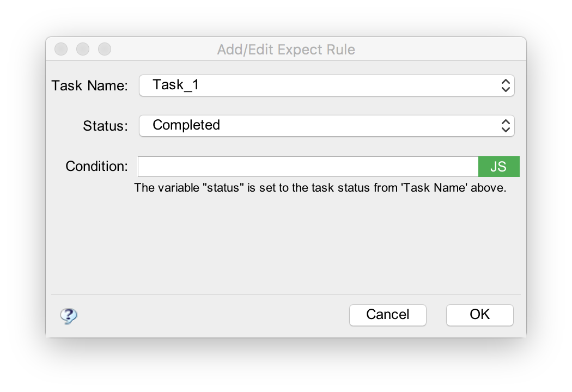Click OK to save the expect rule
Image resolution: width=572 pixels, height=392 pixels.
(479, 315)
